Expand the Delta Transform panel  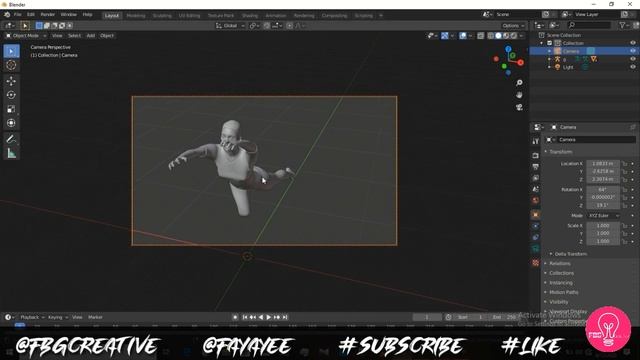tap(571, 254)
